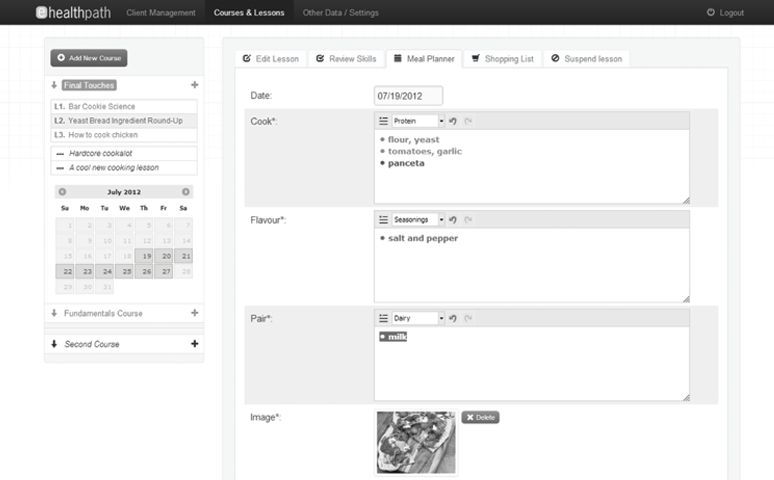Open the Seasonings dropdown in Flavour editor
The width and height of the screenshot is (774, 480).
(x=417, y=219)
